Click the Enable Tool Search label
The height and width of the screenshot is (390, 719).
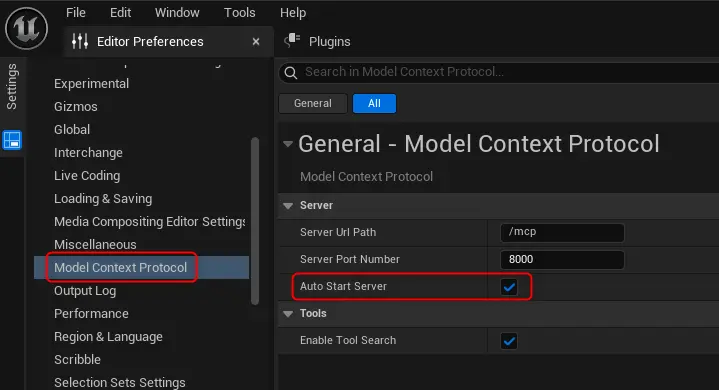[348, 341]
